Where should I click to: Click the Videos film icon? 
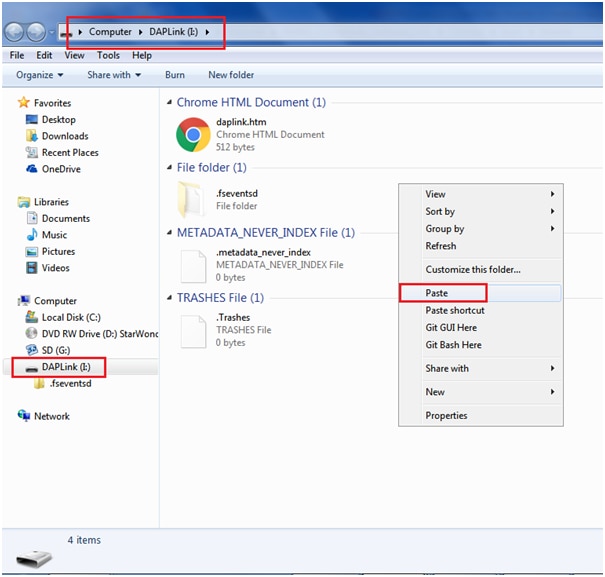[31, 267]
